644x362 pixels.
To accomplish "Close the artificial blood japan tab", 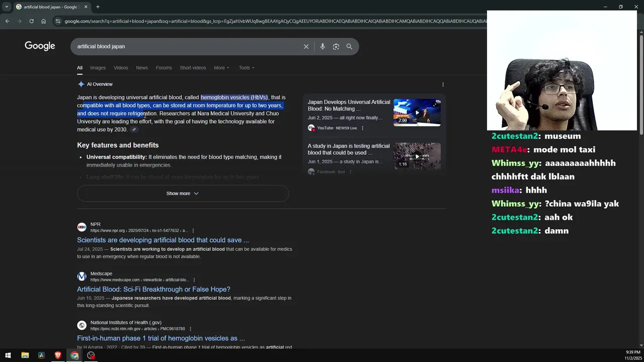I will [86, 7].
